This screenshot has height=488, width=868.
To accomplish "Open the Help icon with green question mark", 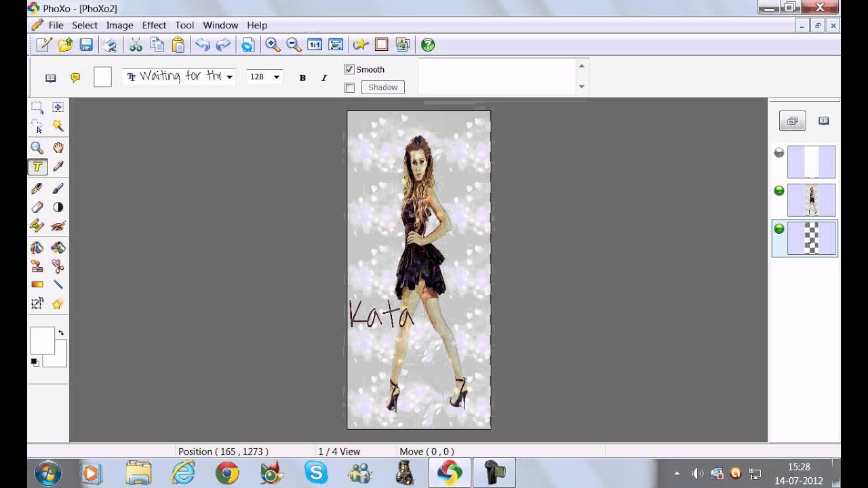I will point(428,45).
